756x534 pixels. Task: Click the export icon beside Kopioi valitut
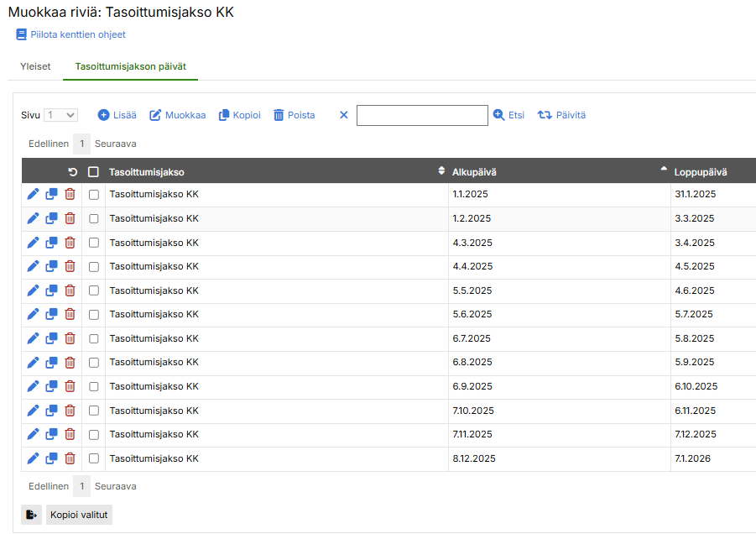click(x=31, y=515)
